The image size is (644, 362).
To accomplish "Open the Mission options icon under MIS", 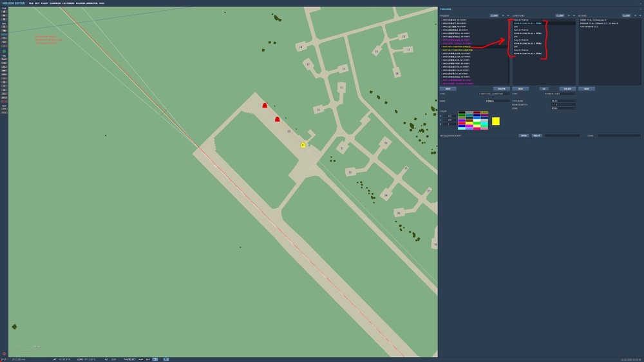I will click(5, 42).
